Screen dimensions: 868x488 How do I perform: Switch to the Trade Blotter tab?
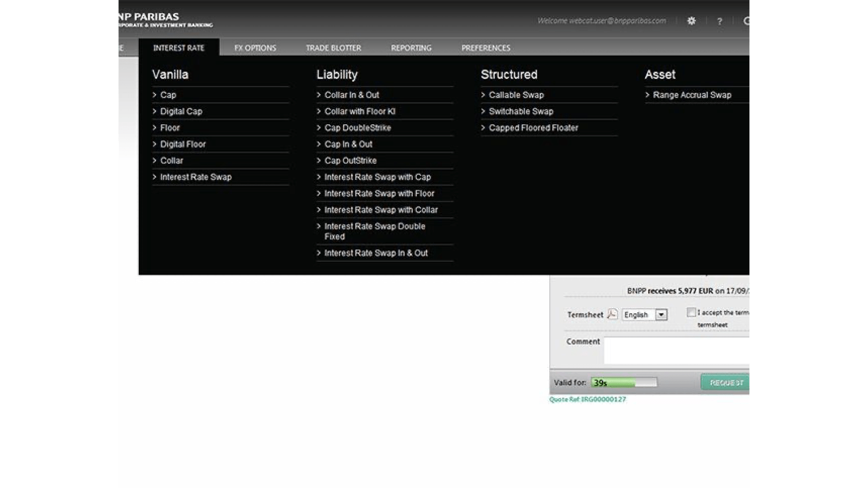click(333, 48)
